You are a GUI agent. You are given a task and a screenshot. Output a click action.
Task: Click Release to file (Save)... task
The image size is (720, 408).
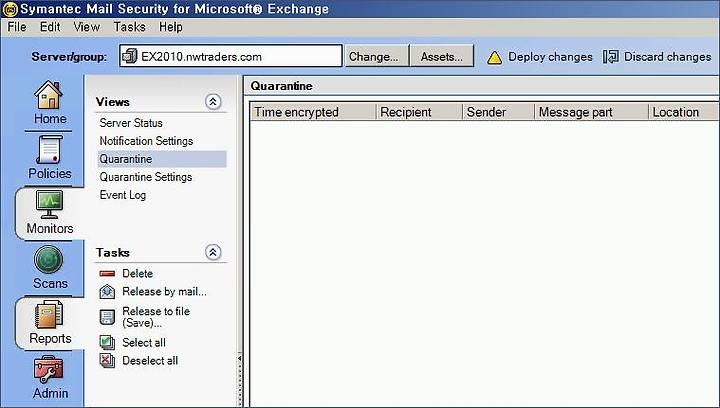coord(156,317)
